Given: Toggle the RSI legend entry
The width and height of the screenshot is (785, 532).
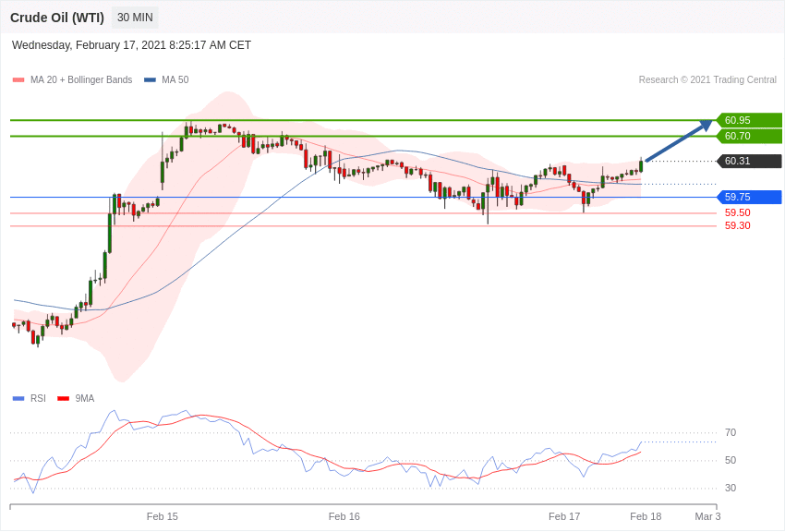Looking at the screenshot, I should 29,398.
